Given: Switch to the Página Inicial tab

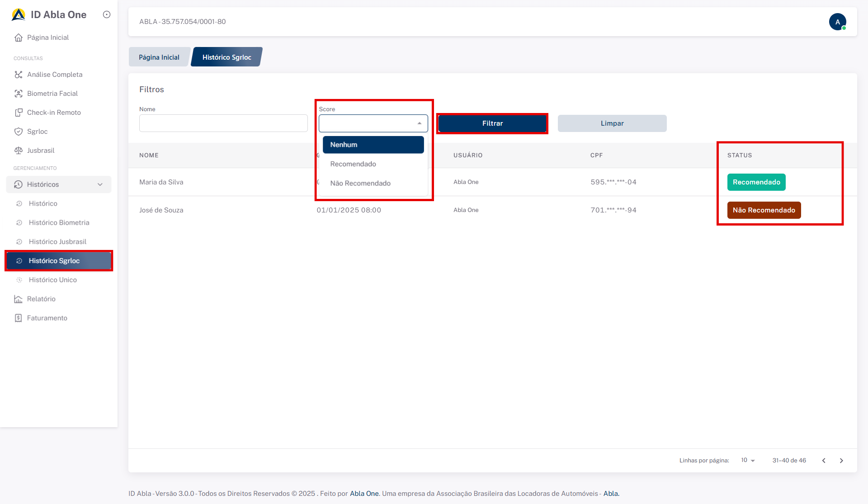Looking at the screenshot, I should pos(159,57).
